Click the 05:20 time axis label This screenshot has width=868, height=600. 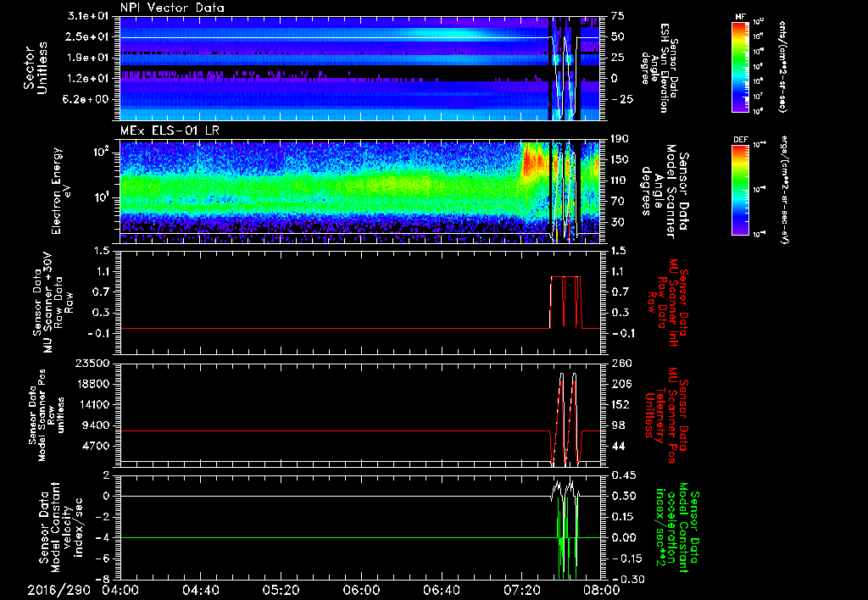(x=281, y=589)
